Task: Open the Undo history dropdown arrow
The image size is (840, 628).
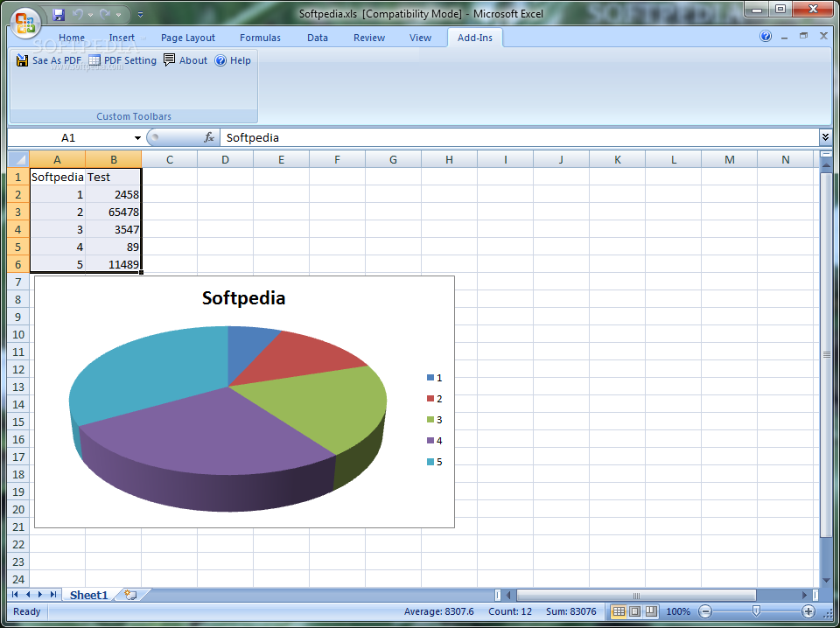Action: point(90,15)
